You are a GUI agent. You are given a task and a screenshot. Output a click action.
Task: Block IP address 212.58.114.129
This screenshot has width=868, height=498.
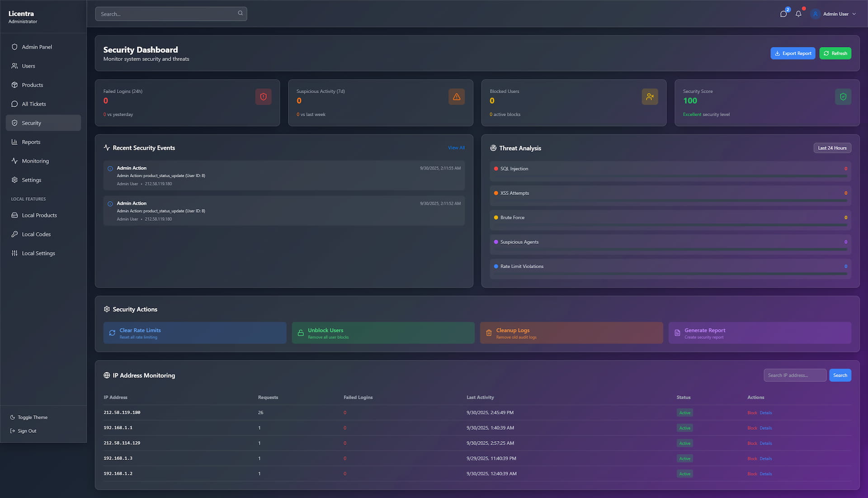(752, 443)
